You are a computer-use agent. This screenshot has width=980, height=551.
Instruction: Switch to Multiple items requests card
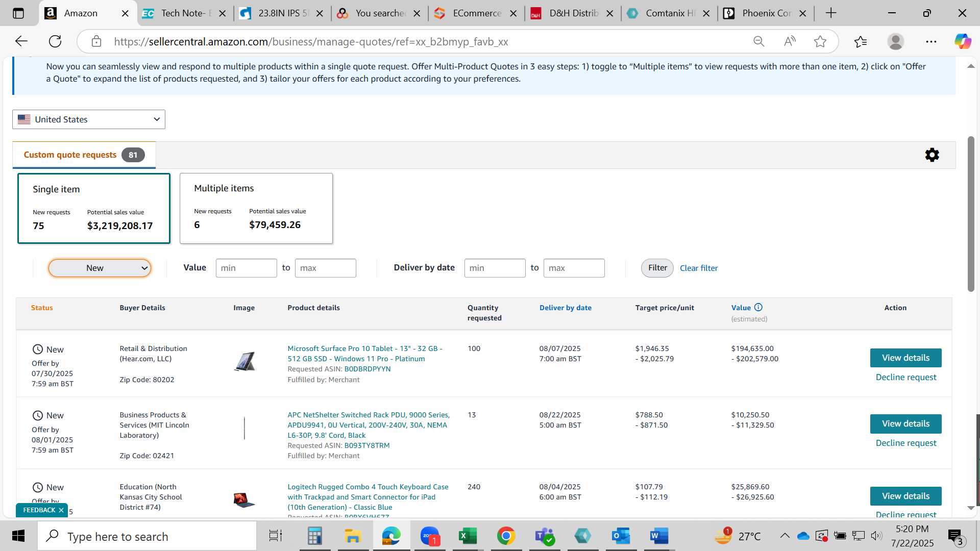pos(256,208)
